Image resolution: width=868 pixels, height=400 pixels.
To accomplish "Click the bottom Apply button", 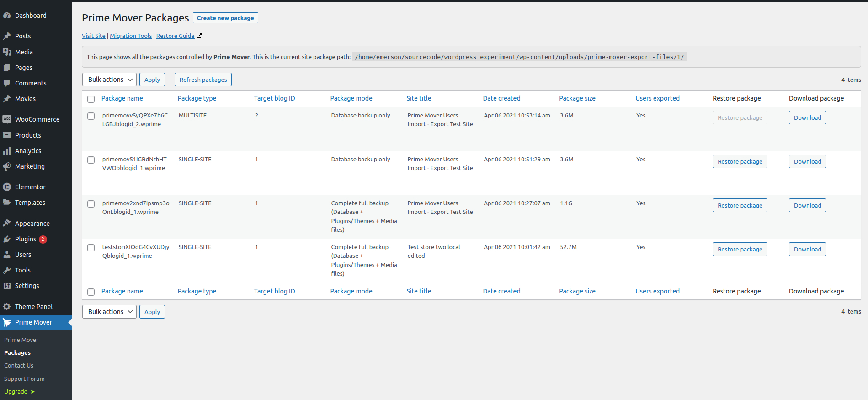I will click(152, 312).
